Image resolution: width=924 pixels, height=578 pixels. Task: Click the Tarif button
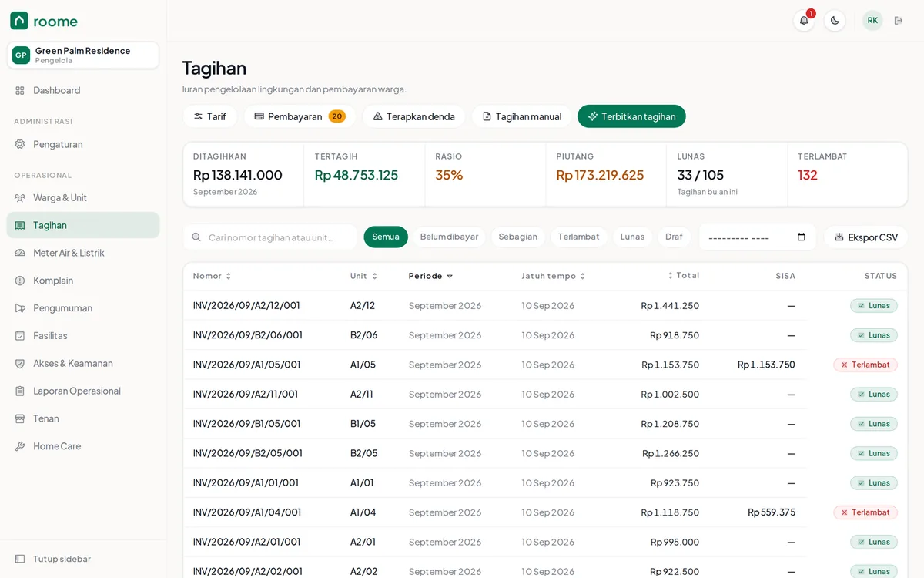pyautogui.click(x=209, y=116)
